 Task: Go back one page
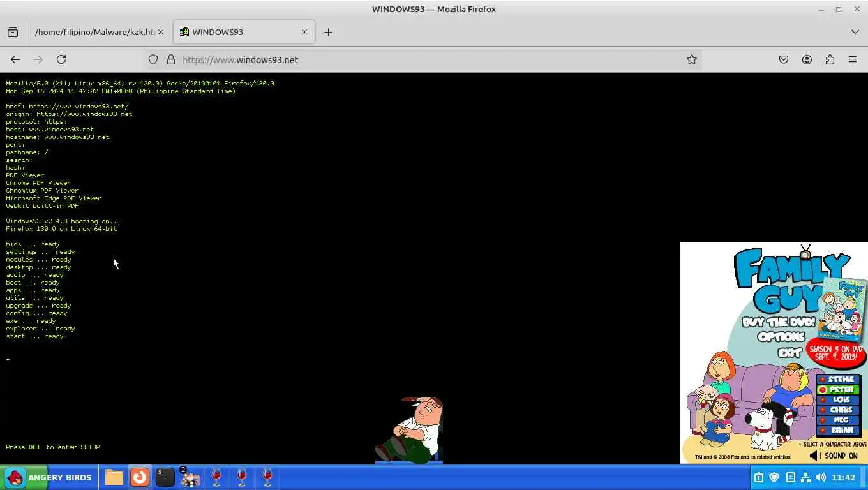[15, 59]
